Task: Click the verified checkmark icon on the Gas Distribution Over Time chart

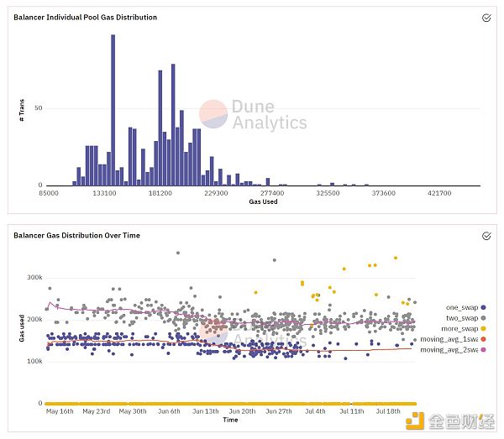Action: [486, 236]
